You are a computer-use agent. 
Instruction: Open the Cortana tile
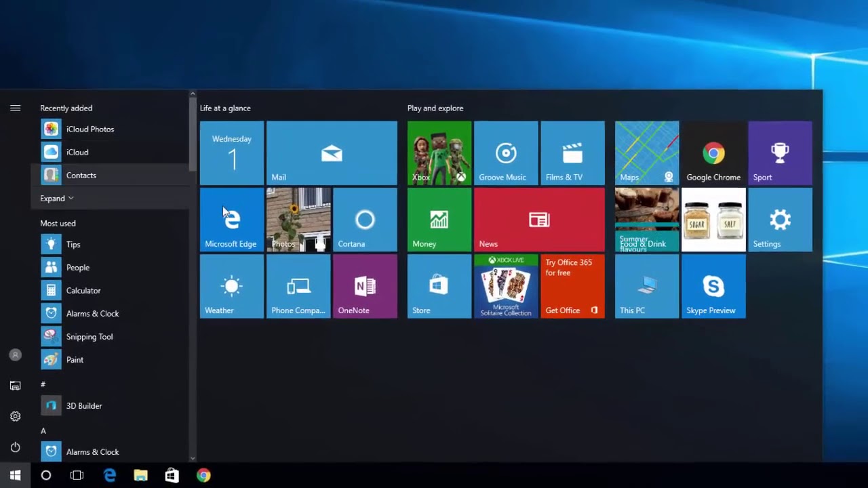(x=365, y=220)
